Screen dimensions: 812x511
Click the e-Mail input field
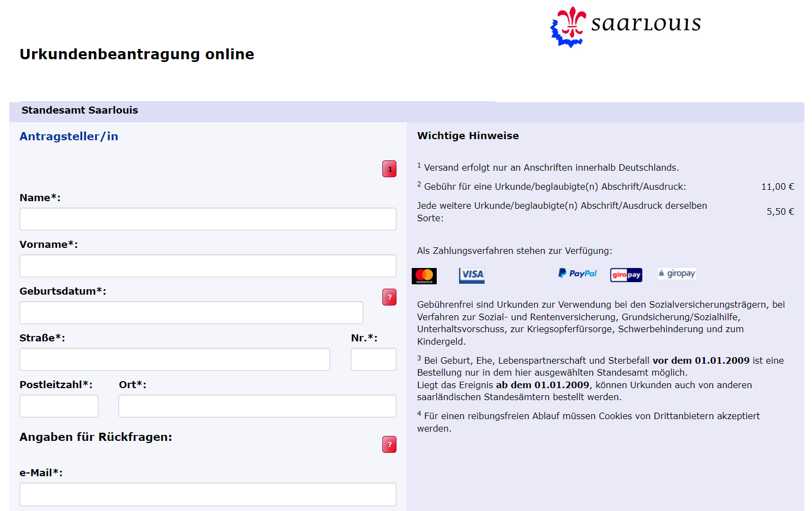[208, 494]
